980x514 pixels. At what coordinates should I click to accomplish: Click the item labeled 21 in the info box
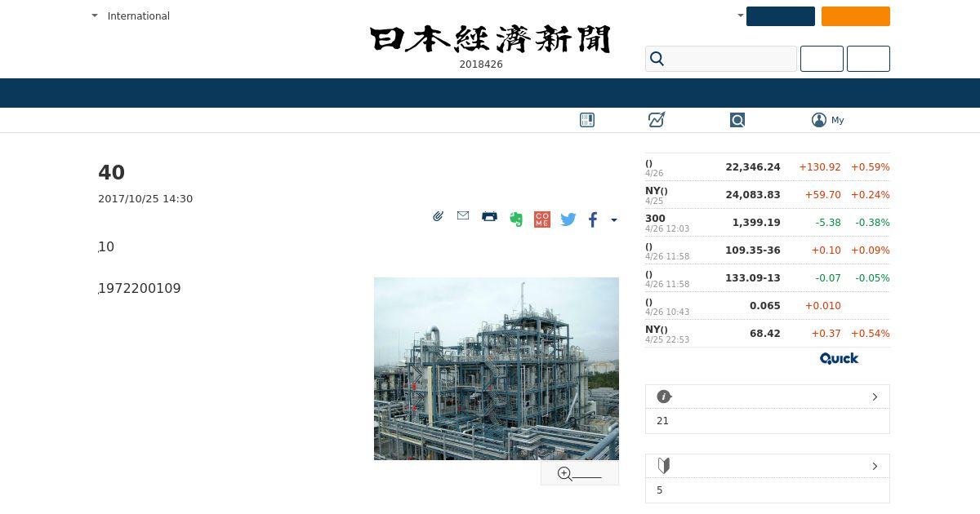662,421
